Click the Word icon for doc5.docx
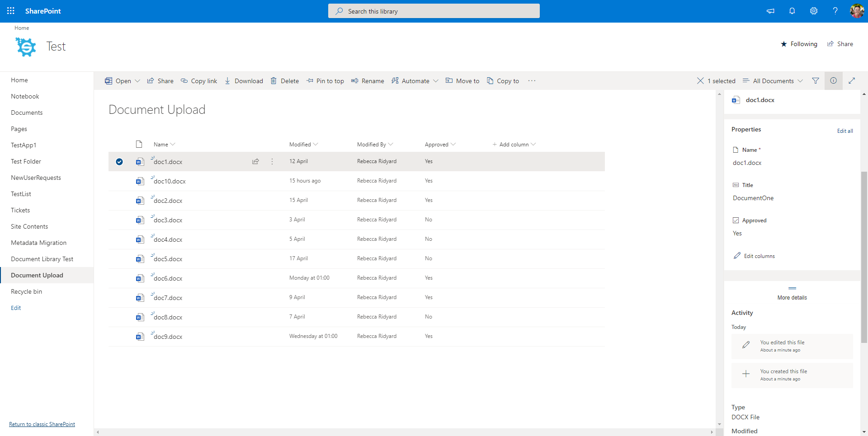 (x=140, y=259)
